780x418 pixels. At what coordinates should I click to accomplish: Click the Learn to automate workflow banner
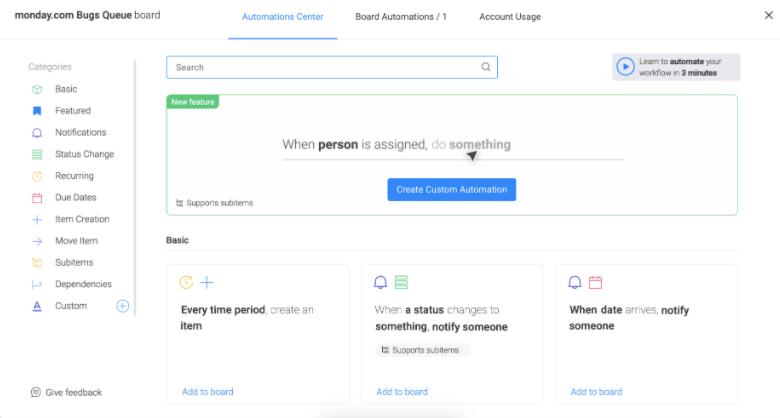pyautogui.click(x=676, y=67)
